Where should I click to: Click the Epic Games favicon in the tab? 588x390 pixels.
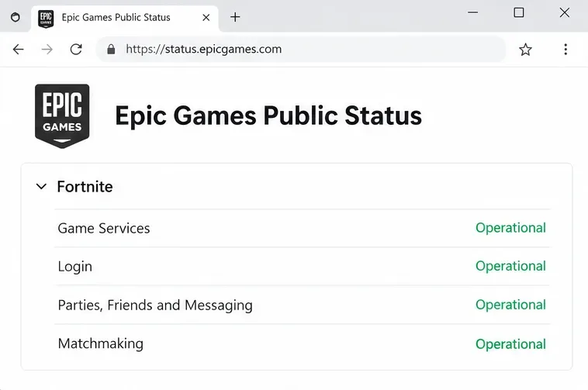pos(46,18)
